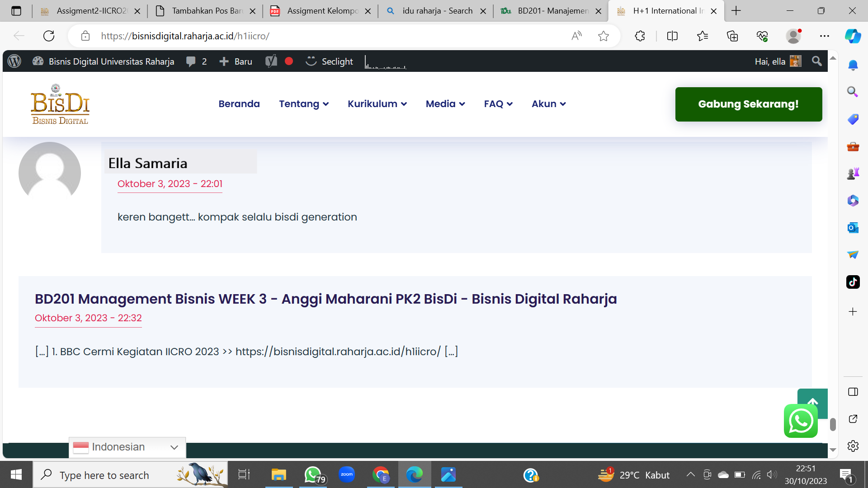This screenshot has width=868, height=488.
Task: Open BD201 Management Bisnis WEEK 3 pingback link
Action: pos(326,299)
